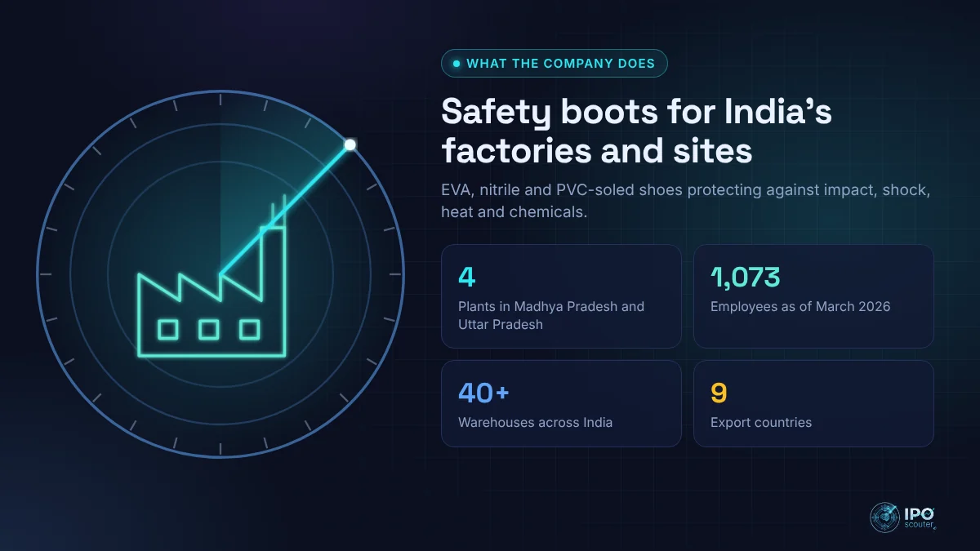Screen dimensions: 980x551
Task: Click the headline "Safety boots for India's factories and sites"
Action: pos(636,130)
